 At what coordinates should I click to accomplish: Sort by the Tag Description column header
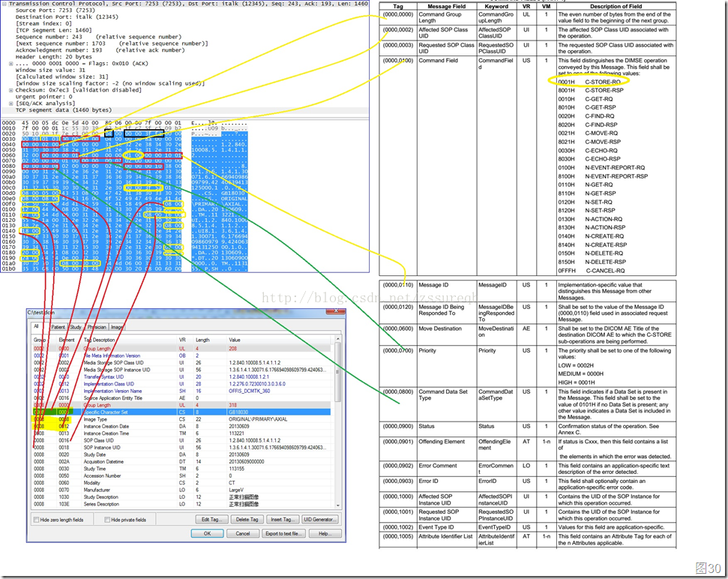tap(130, 340)
